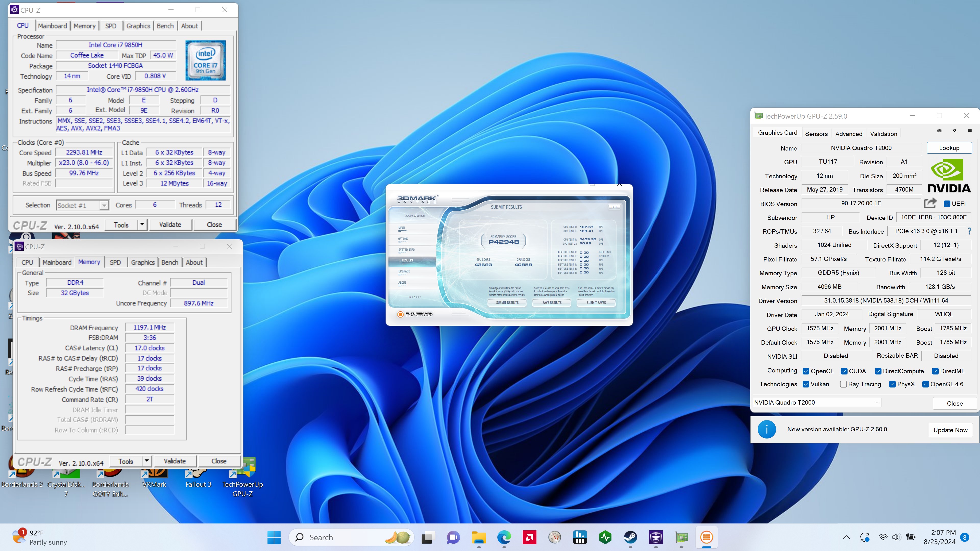This screenshot has height=551, width=980.
Task: Click the Bus Interface question mark
Action: 969,231
